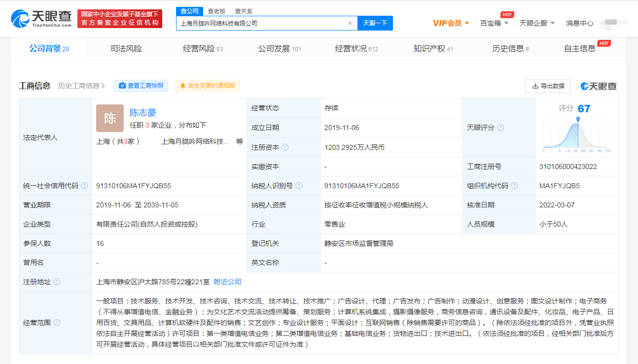Open the VIP会员 dropdown
This screenshot has height=364, width=638.
pos(451,23)
